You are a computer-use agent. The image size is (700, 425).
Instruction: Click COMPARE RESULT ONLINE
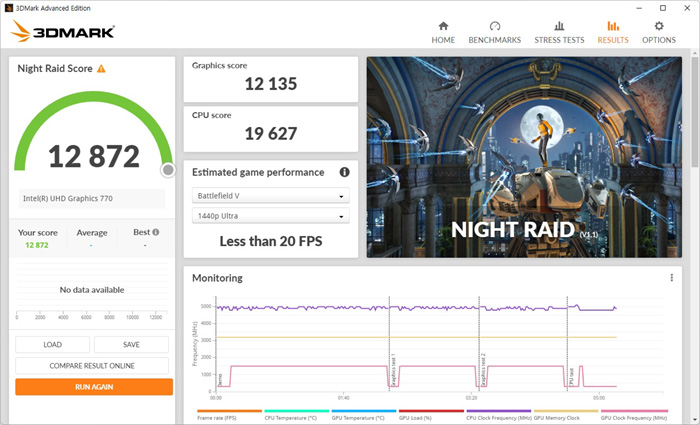point(92,366)
